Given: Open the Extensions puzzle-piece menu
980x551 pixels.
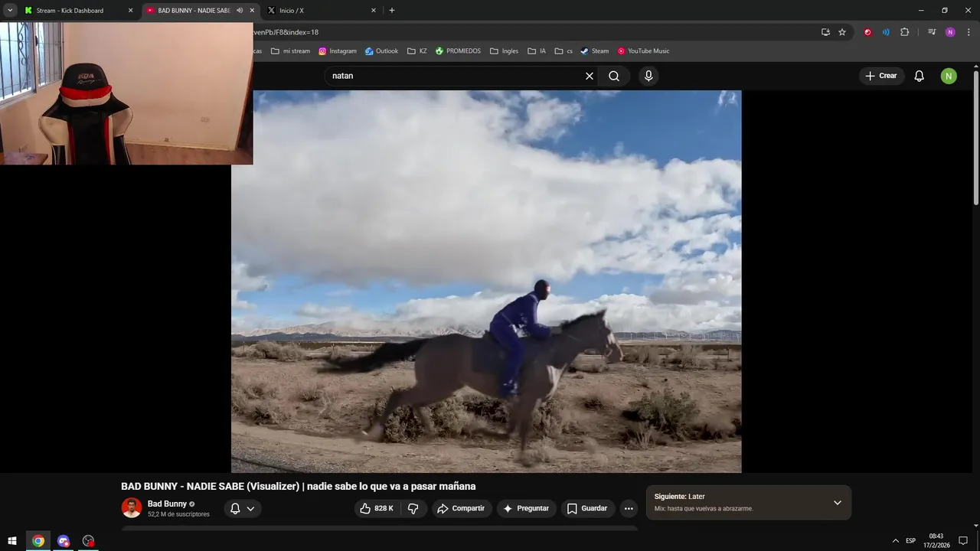Looking at the screenshot, I should (x=904, y=32).
